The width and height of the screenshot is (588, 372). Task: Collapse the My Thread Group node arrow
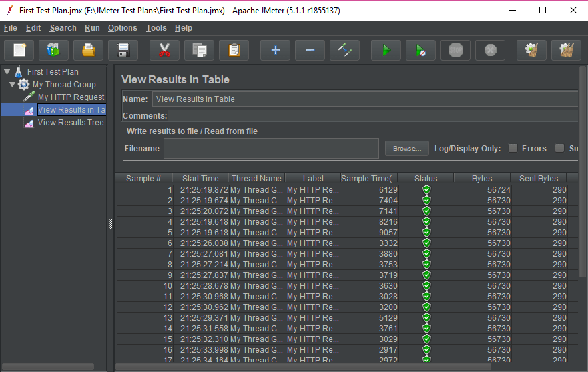pyautogui.click(x=13, y=84)
